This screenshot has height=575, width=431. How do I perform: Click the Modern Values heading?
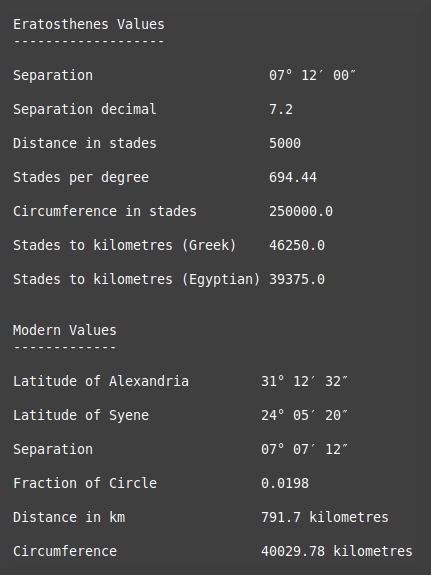click(x=65, y=330)
